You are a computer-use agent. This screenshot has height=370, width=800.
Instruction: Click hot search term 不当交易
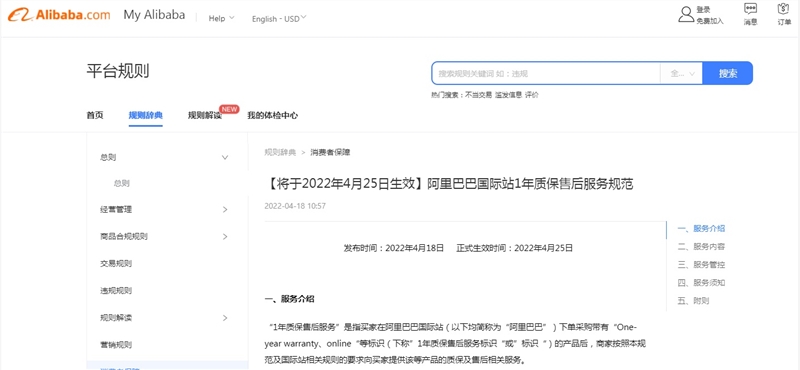pyautogui.click(x=478, y=95)
